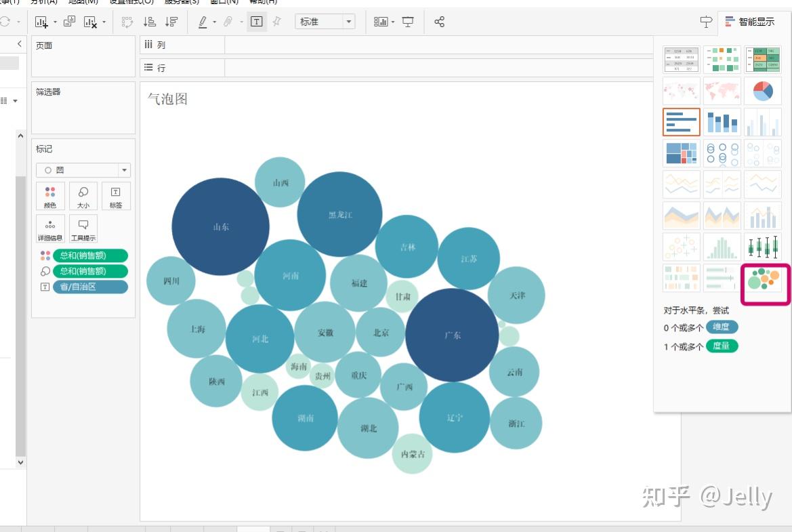Click the Duplicate sheet toolbar icon
This screenshot has width=792, height=532.
(x=69, y=21)
